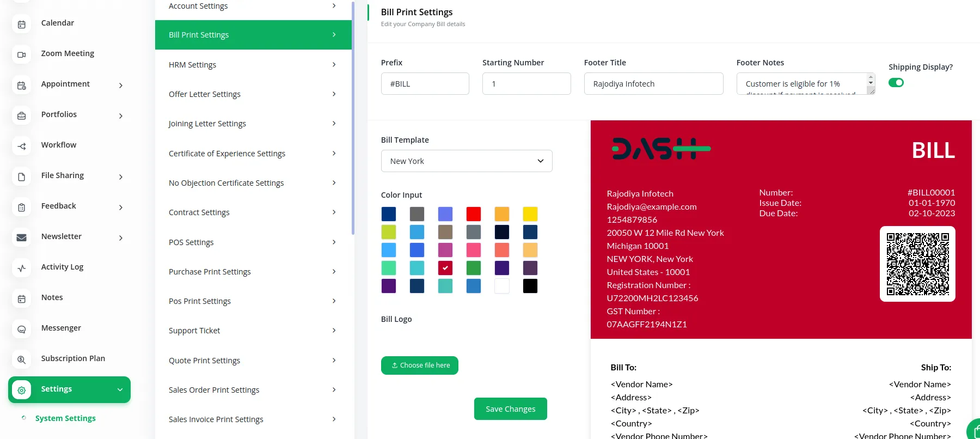Select the bright red color swatch
Screen dimensions: 980x439
474,214
